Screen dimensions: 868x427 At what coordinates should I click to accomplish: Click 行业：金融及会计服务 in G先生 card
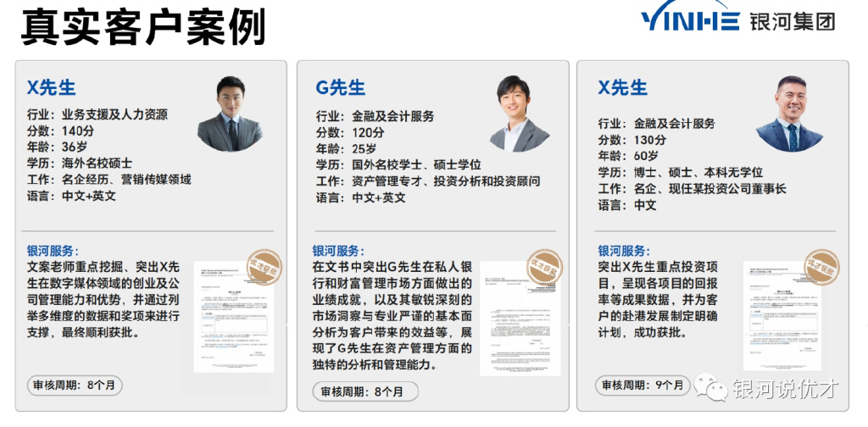(376, 117)
